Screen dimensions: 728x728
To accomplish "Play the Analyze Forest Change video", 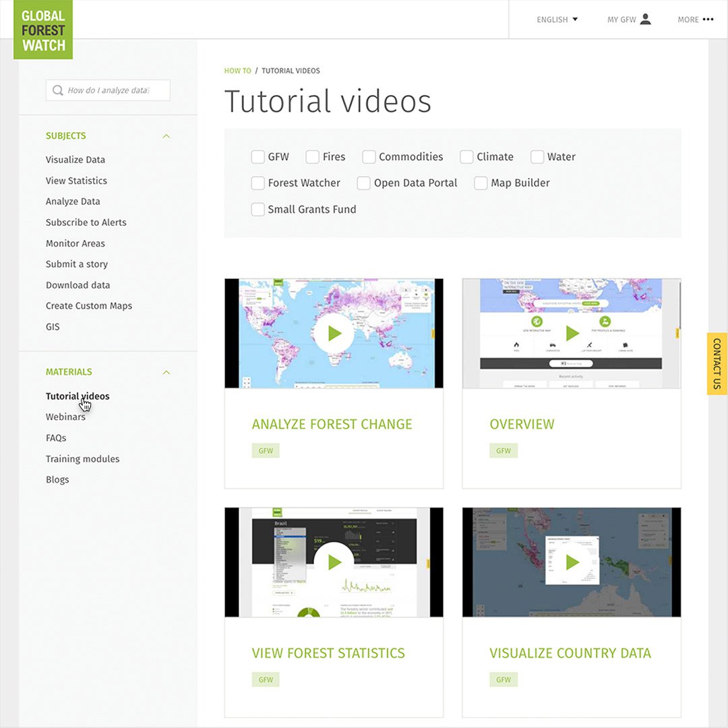I will click(x=334, y=333).
